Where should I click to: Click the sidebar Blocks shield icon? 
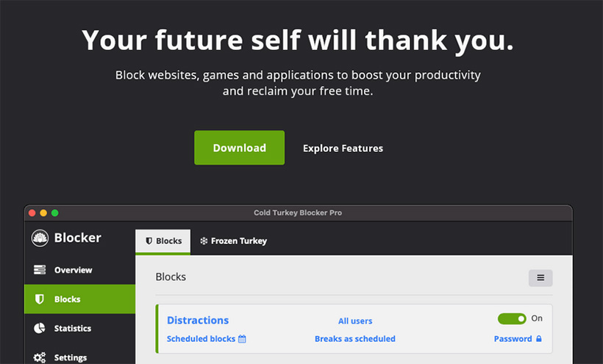point(39,299)
